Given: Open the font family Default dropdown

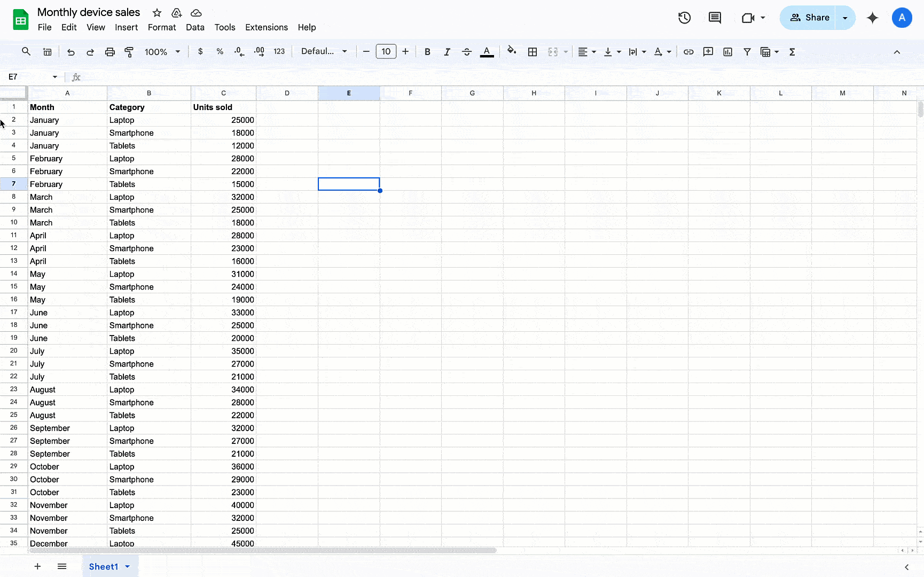Looking at the screenshot, I should (x=324, y=52).
